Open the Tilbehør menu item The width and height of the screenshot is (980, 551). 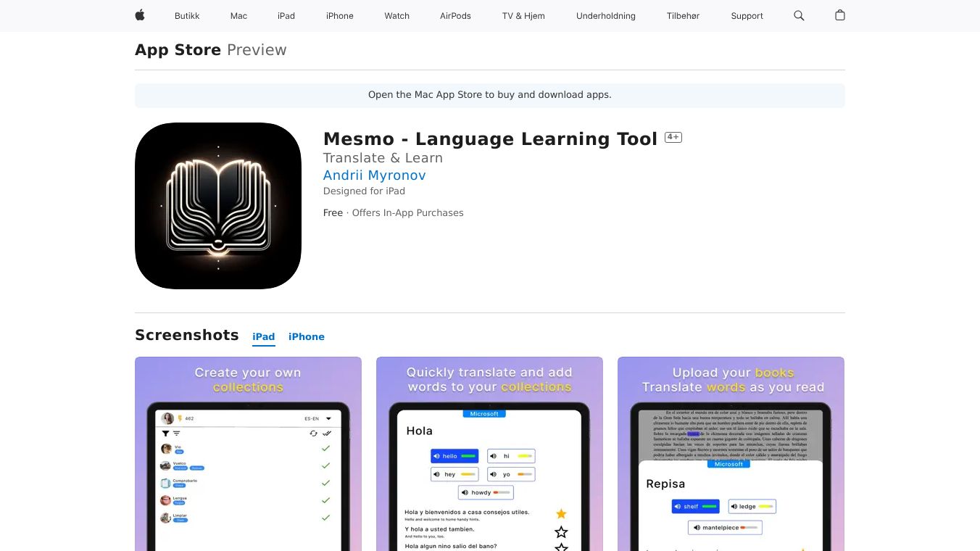pos(683,16)
